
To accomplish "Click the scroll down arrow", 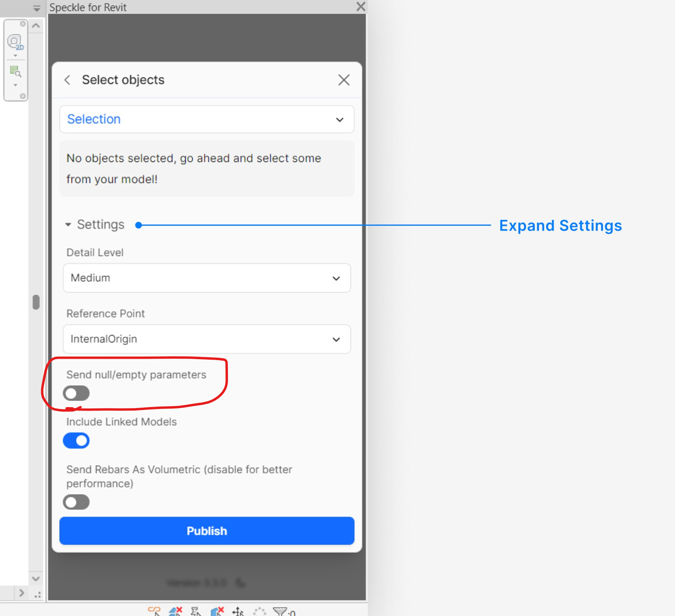I will [36, 578].
